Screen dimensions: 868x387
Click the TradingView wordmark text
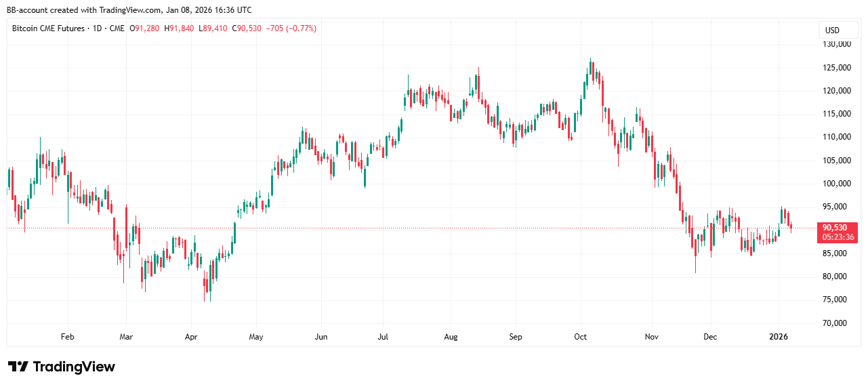[74, 367]
